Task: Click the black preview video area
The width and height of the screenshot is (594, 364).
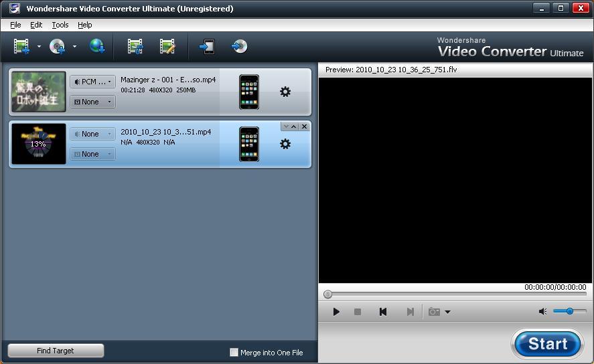Action: (x=455, y=180)
